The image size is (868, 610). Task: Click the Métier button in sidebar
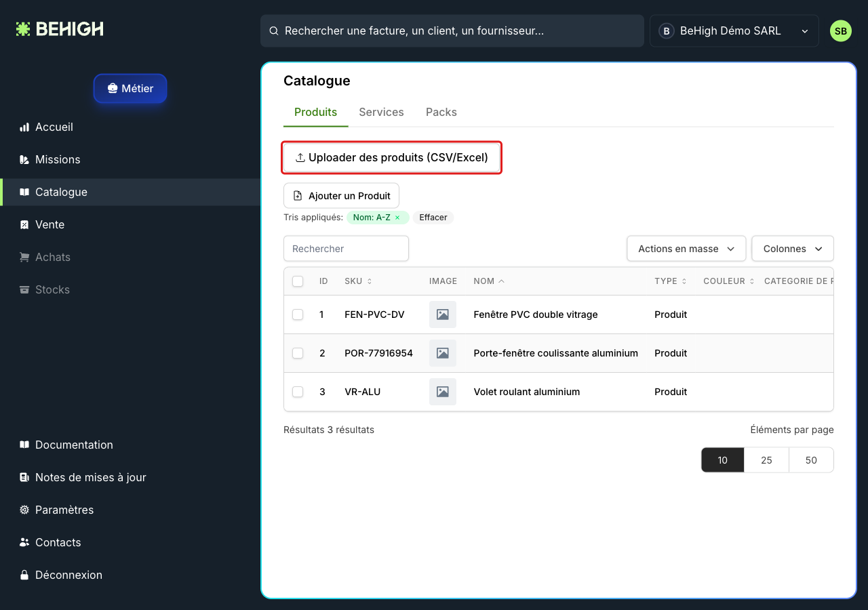(x=130, y=89)
